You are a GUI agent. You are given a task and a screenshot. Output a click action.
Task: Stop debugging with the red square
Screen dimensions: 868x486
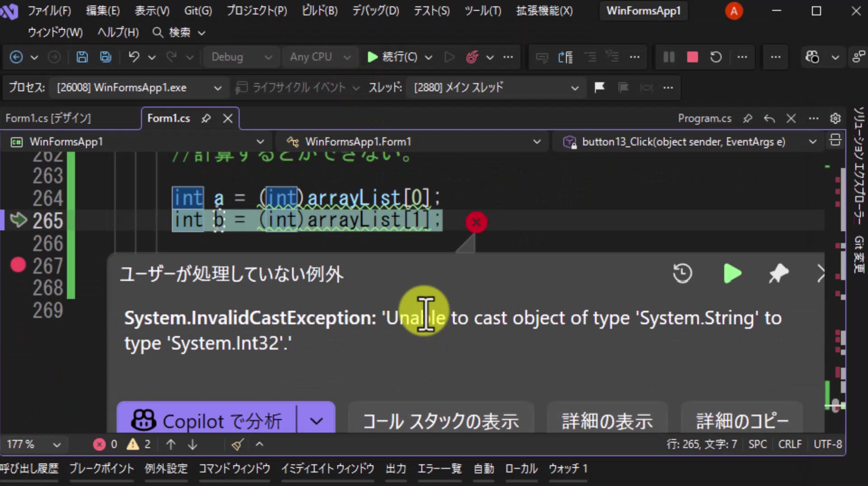pyautogui.click(x=692, y=57)
